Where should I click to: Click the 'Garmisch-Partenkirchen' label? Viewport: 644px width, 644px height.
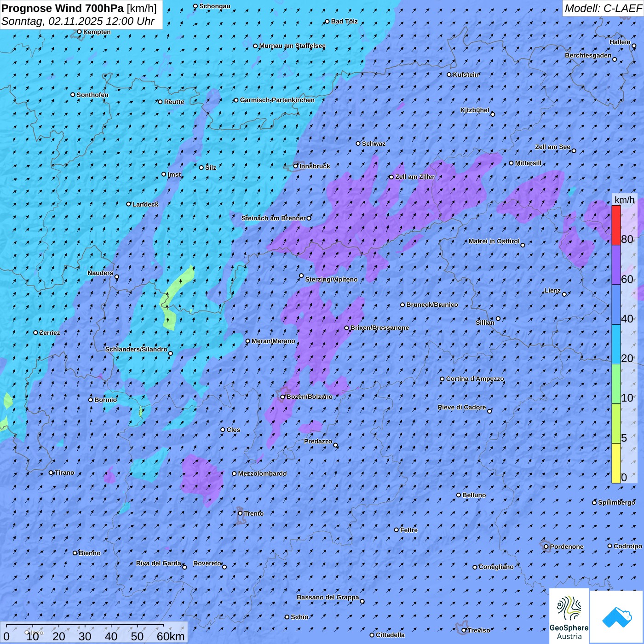coord(277,100)
